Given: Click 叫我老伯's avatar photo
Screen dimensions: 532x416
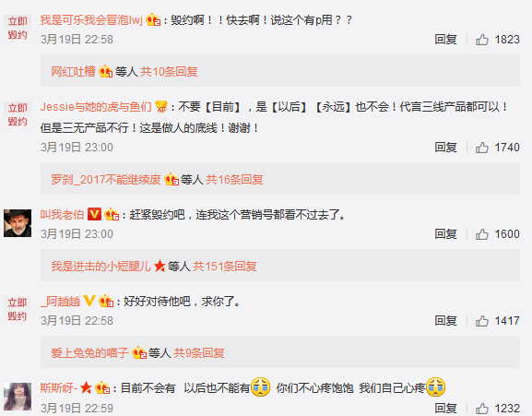Looking at the screenshot, I should pyautogui.click(x=18, y=223).
